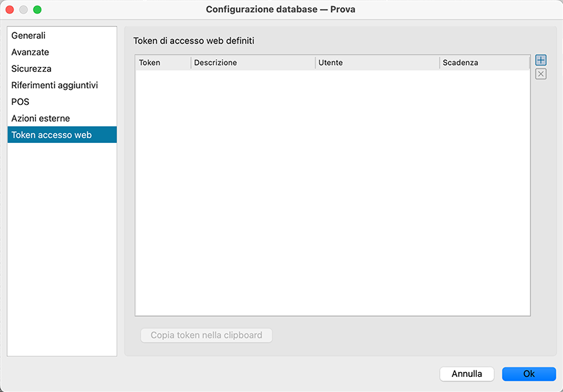Click the Descrizione column header
The height and width of the screenshot is (392, 563).
pos(253,63)
